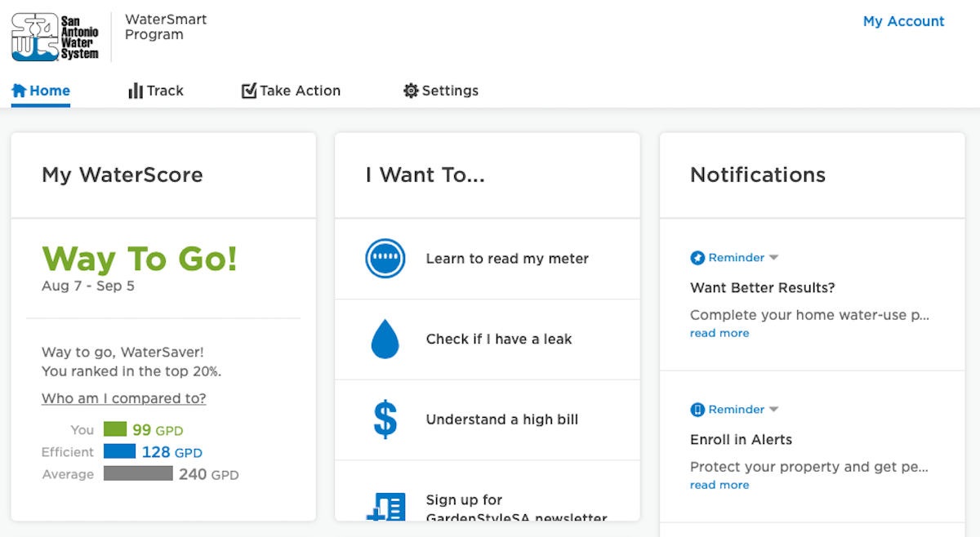Viewport: 980px width, 537px height.
Task: Click the gray Average usage bar
Action: pyautogui.click(x=138, y=473)
